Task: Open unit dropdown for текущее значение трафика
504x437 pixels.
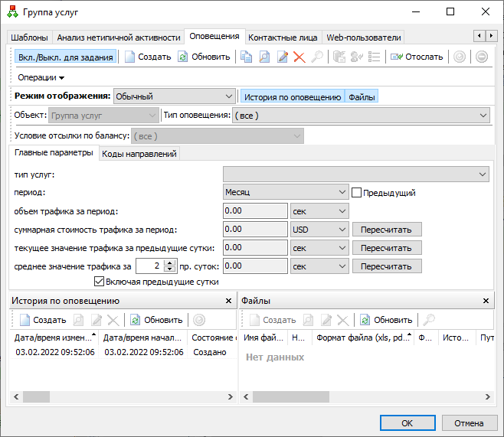Action: 319,248
